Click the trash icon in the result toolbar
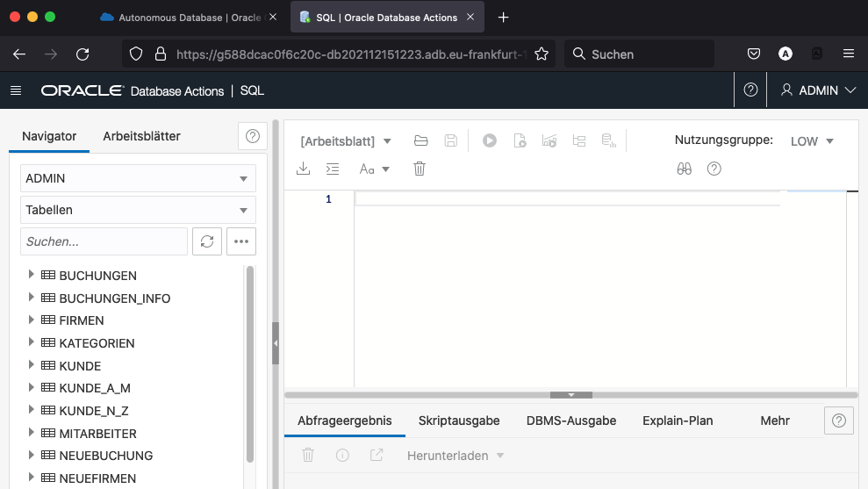The width and height of the screenshot is (868, 489). point(308,456)
